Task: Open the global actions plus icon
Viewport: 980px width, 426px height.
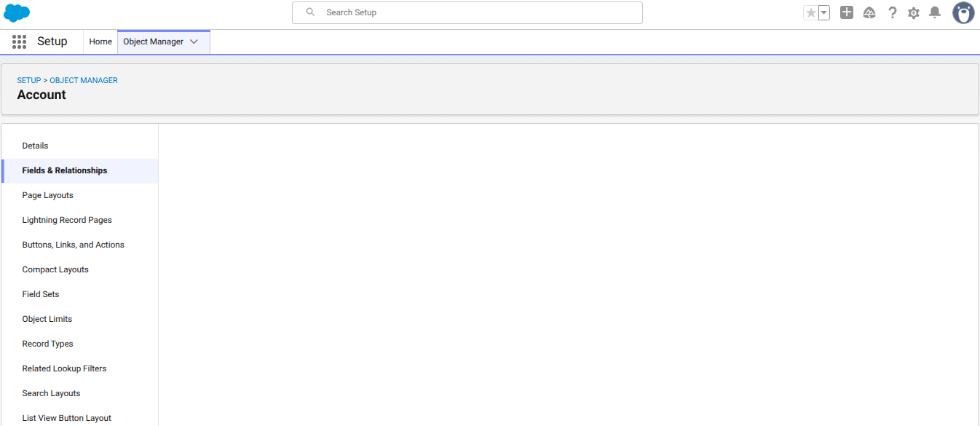Action: [x=847, y=12]
